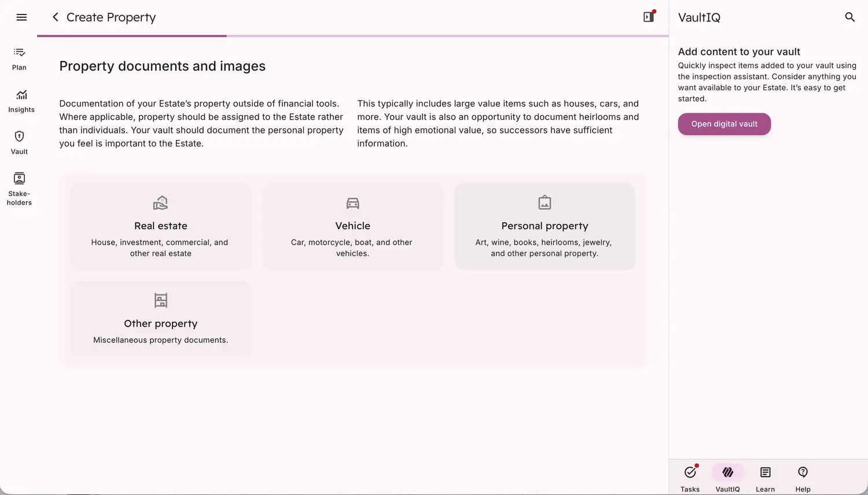This screenshot has width=868, height=495.
Task: Select the Real estate property card
Action: coord(161,227)
